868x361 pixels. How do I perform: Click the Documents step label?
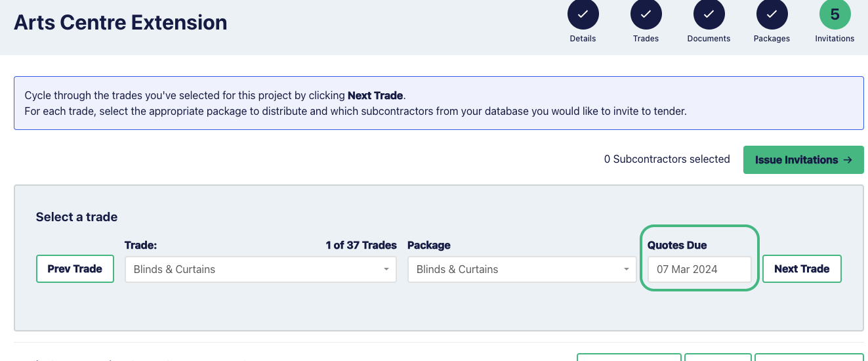click(709, 39)
